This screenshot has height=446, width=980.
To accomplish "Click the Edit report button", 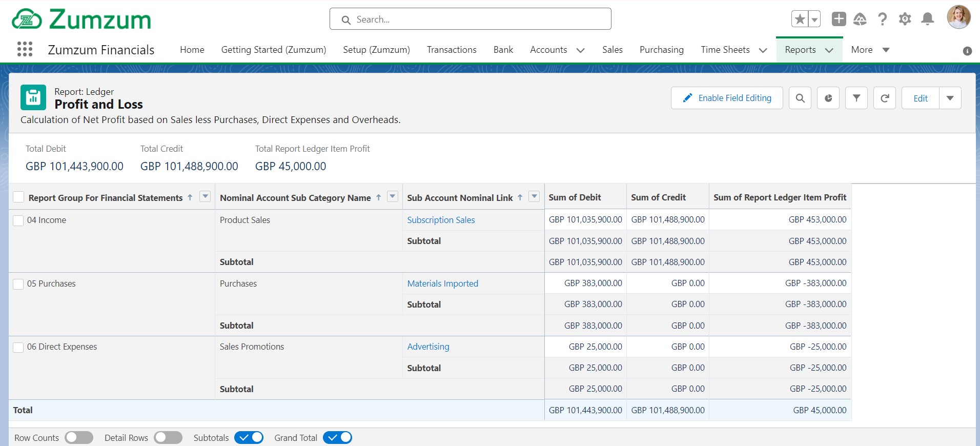I will point(921,98).
